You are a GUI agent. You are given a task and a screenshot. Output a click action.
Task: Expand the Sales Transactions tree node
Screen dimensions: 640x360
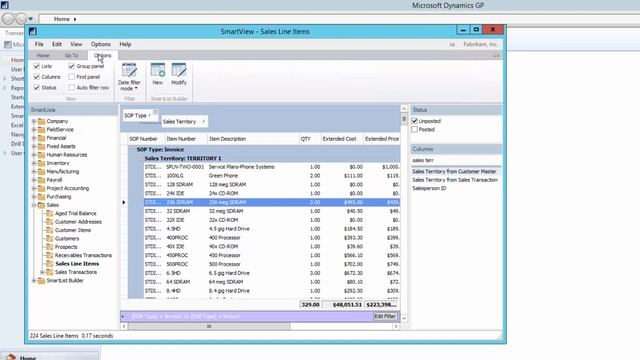[42, 272]
